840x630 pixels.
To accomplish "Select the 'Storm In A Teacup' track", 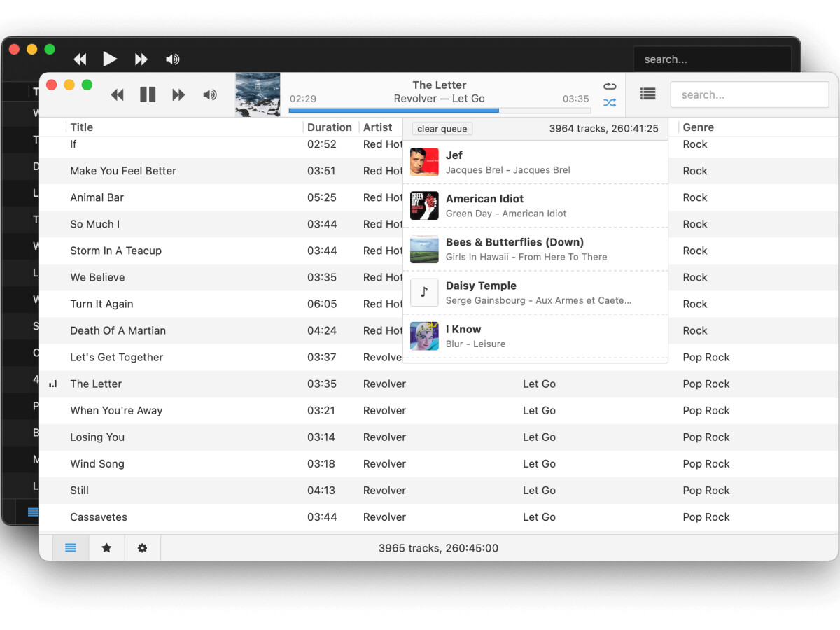I will pyautogui.click(x=221, y=251).
